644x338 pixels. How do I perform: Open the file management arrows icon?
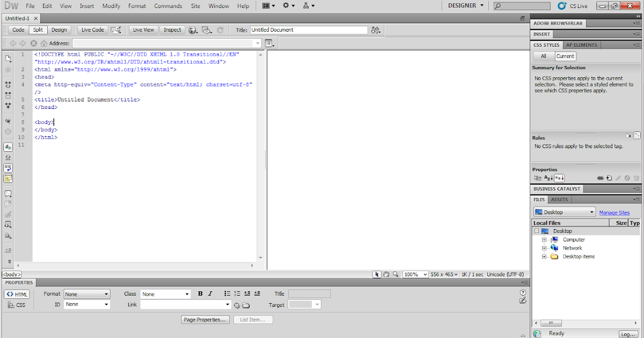[376, 30]
